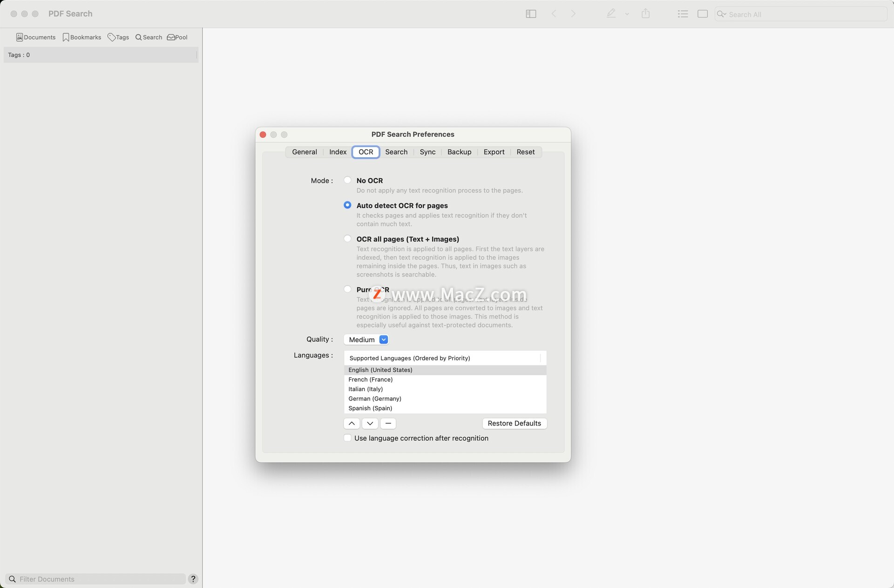Image resolution: width=894 pixels, height=588 pixels.
Task: Select German (Germany) language row
Action: click(445, 399)
